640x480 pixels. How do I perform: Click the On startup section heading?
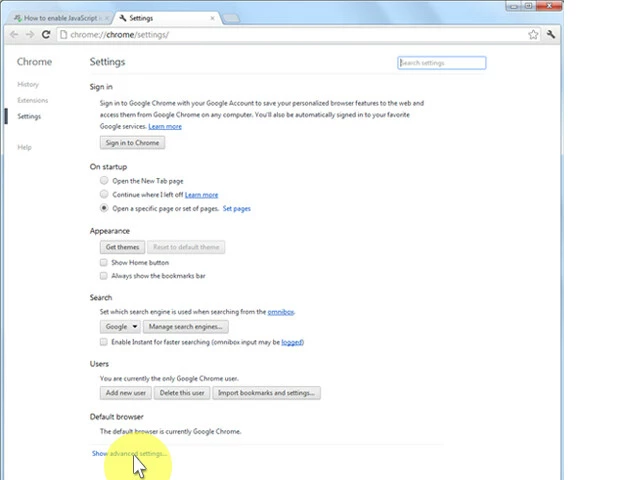109,167
